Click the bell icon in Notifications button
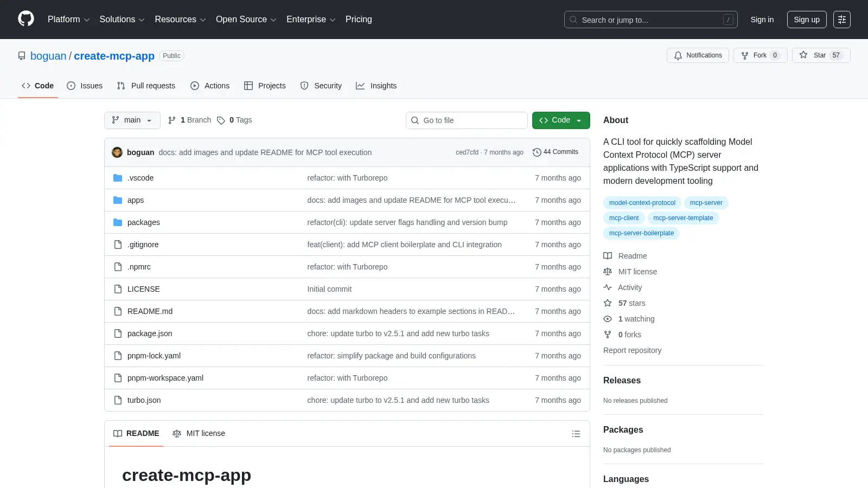Screen dimensions: 868x488 pyautogui.click(x=678, y=55)
